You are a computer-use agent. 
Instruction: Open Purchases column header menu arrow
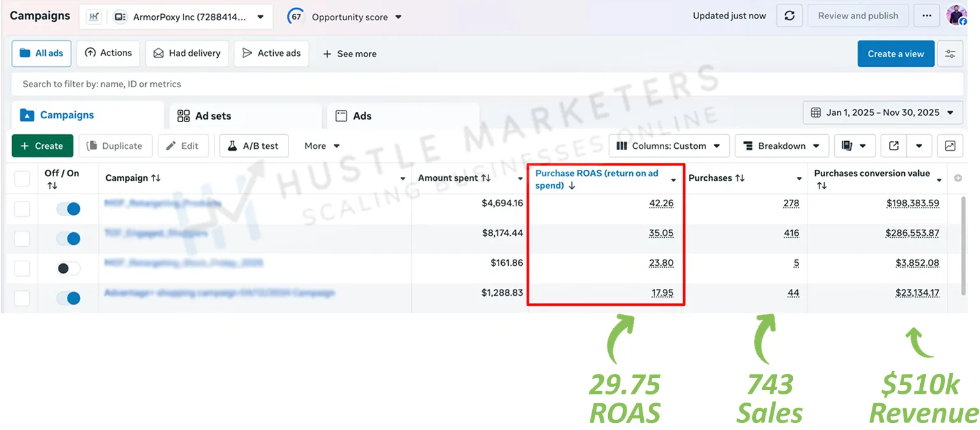pyautogui.click(x=799, y=179)
